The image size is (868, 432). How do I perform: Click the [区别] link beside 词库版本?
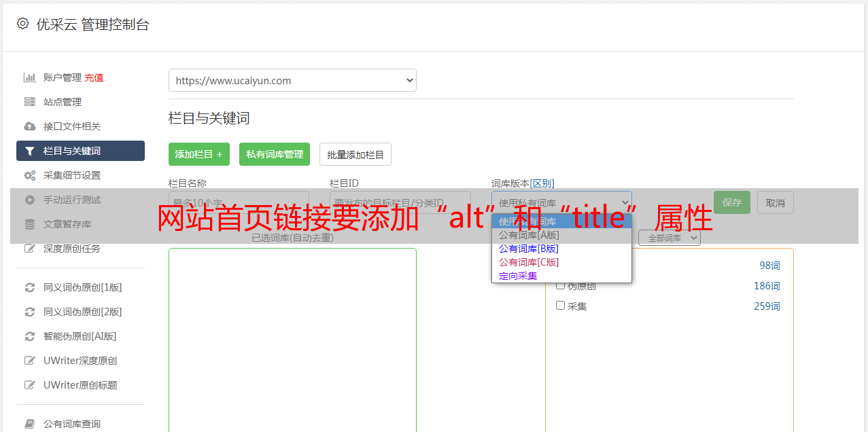[542, 183]
